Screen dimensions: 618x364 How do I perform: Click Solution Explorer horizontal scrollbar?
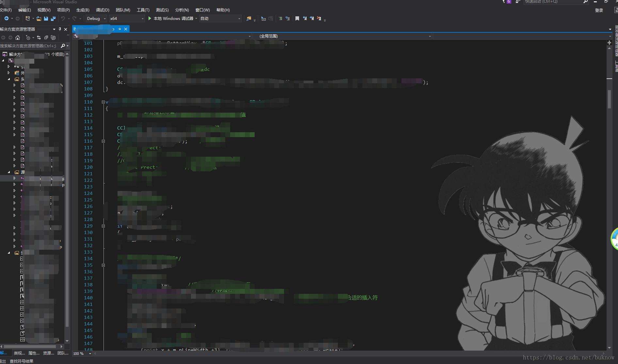click(30, 346)
